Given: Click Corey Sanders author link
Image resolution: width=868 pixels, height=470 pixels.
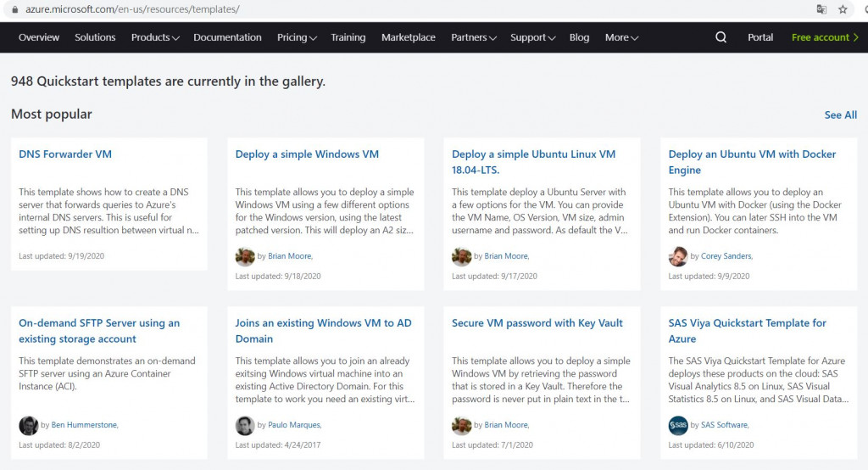Looking at the screenshot, I should coord(726,256).
